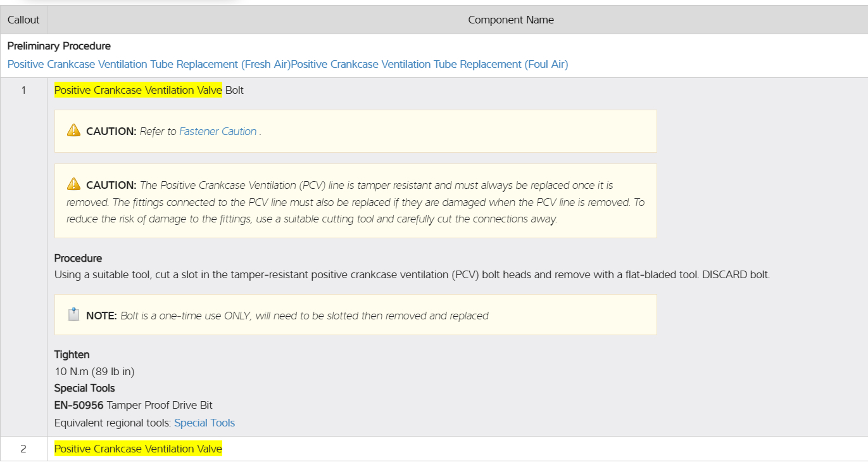Image resolution: width=868 pixels, height=467 pixels.
Task: Click highlighted valve name in callout 2 row
Action: [x=138, y=449]
